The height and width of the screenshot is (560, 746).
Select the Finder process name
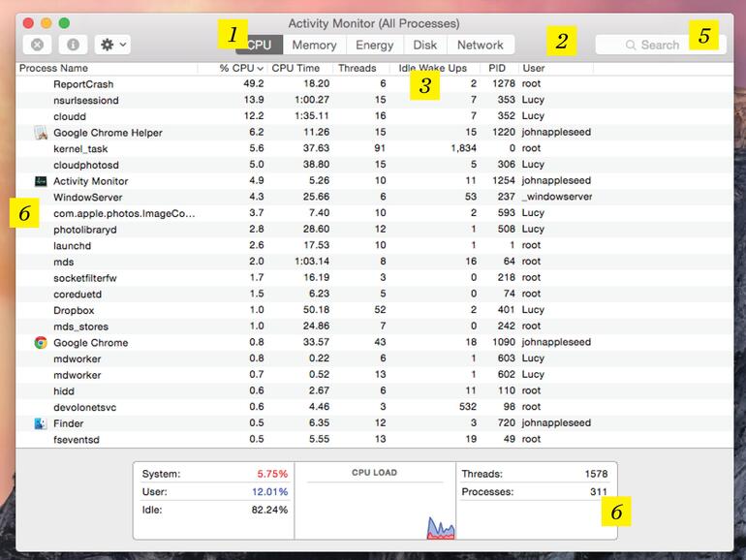pos(69,423)
